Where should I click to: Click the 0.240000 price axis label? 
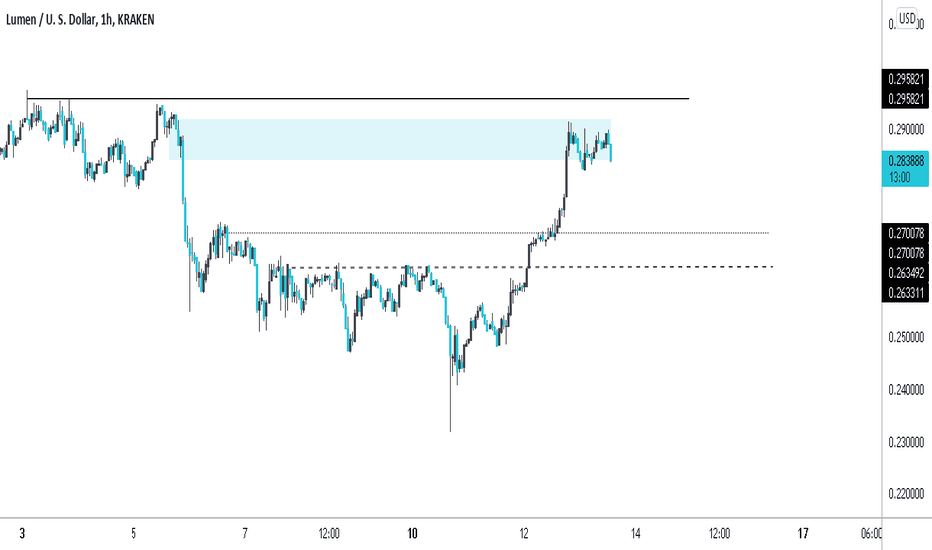906,389
